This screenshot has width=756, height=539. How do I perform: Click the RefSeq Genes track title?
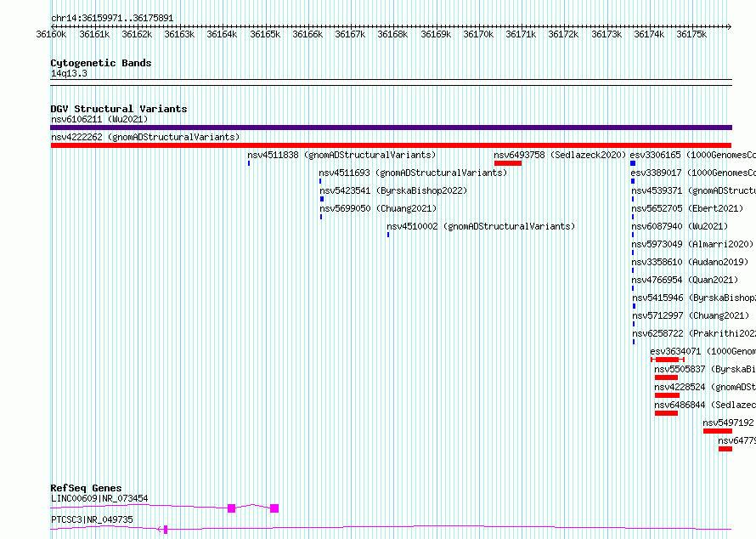click(86, 488)
